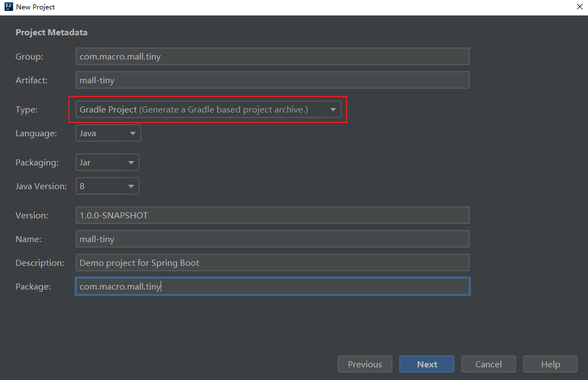Close the New Project dialog window
This screenshot has height=380, width=588.
coord(580,7)
